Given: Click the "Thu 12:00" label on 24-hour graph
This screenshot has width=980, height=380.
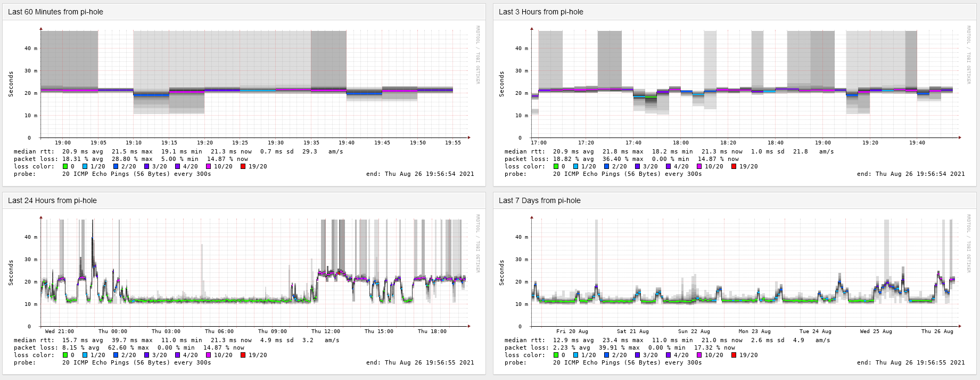Looking at the screenshot, I should pos(326,332).
